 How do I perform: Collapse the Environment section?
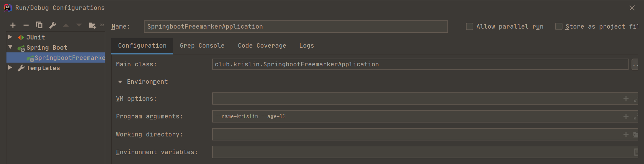(x=120, y=82)
